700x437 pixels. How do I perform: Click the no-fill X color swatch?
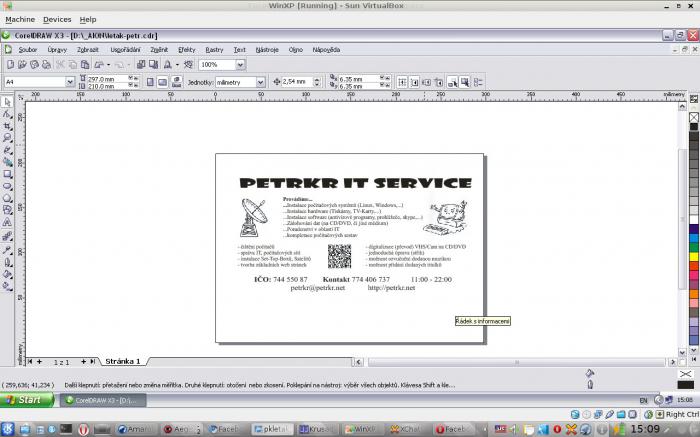694,117
